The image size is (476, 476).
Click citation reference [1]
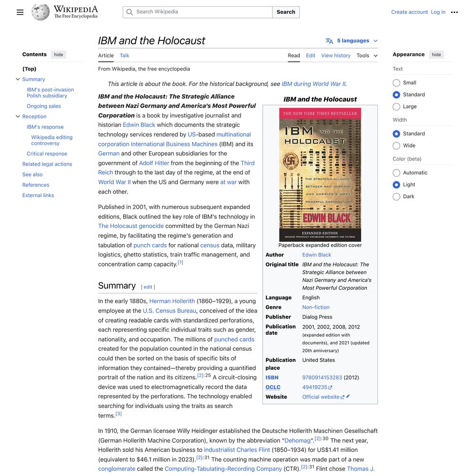click(x=180, y=262)
